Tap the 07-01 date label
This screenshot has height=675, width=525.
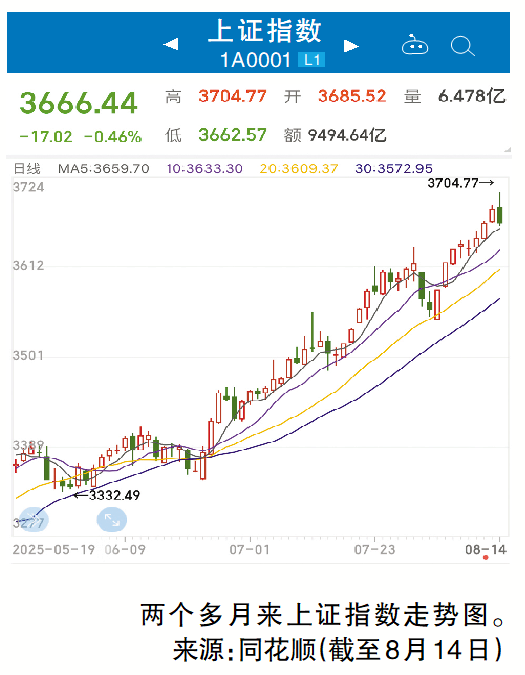point(249,550)
